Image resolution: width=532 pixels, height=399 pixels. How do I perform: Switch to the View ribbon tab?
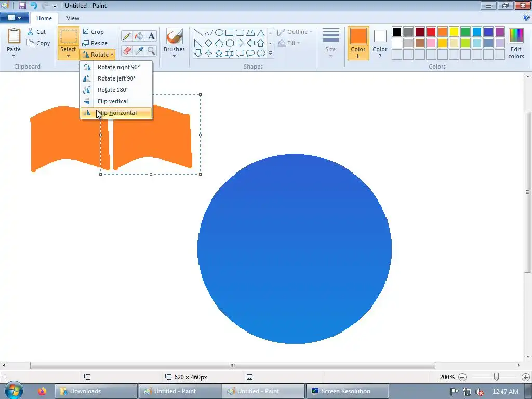(x=73, y=18)
